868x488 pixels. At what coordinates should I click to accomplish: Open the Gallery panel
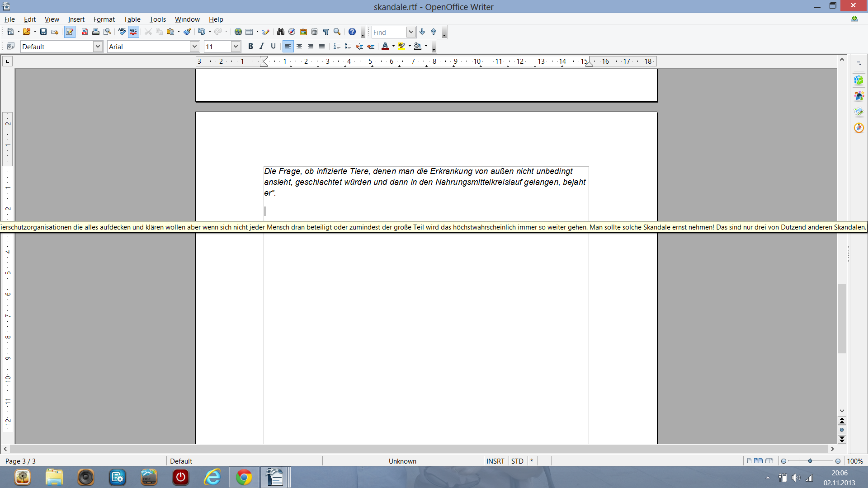point(303,32)
